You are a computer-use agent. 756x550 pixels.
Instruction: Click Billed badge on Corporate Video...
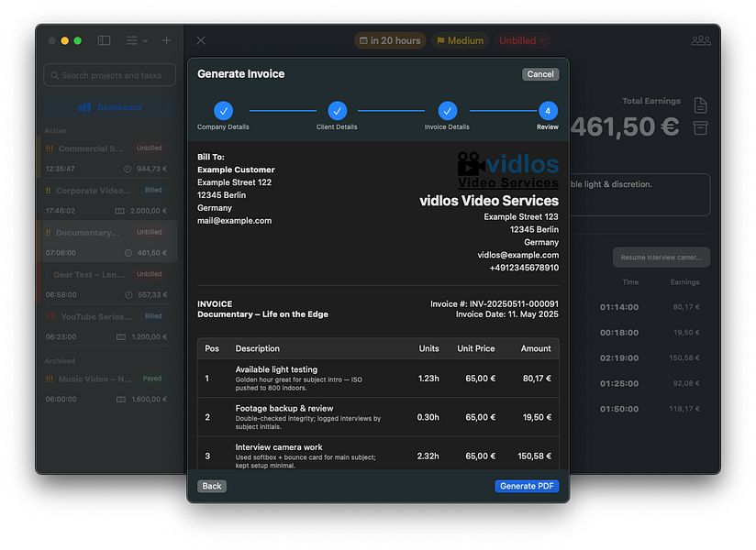153,190
